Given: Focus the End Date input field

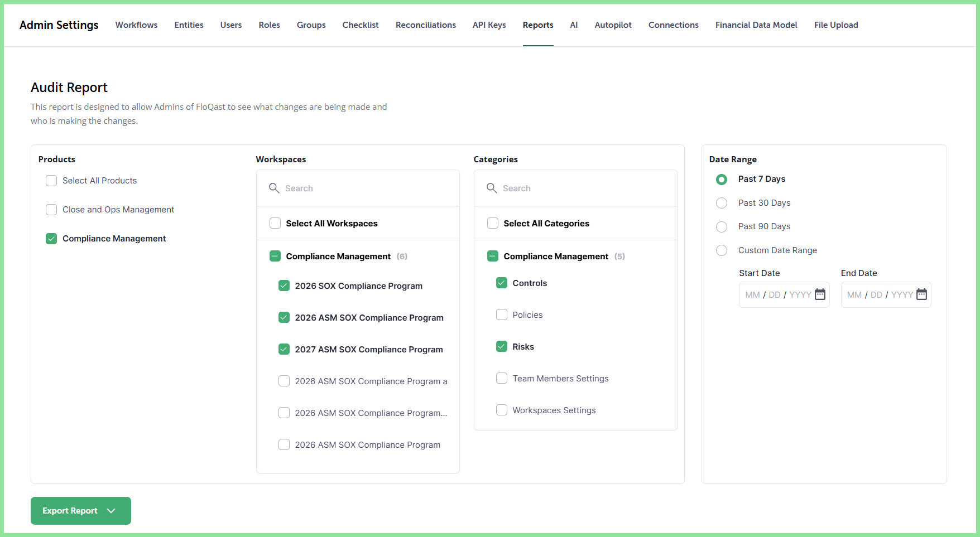Looking at the screenshot, I should 886,294.
